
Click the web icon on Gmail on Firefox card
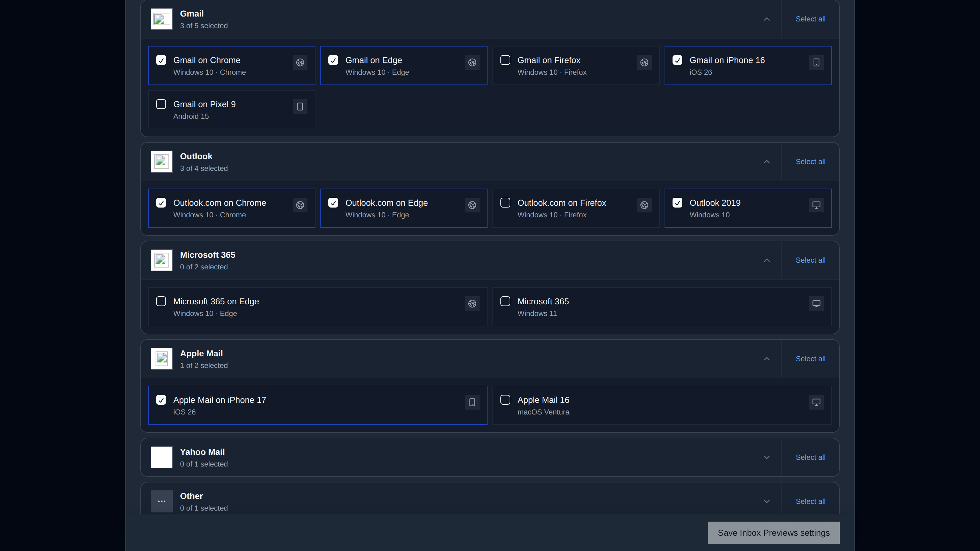coord(644,62)
